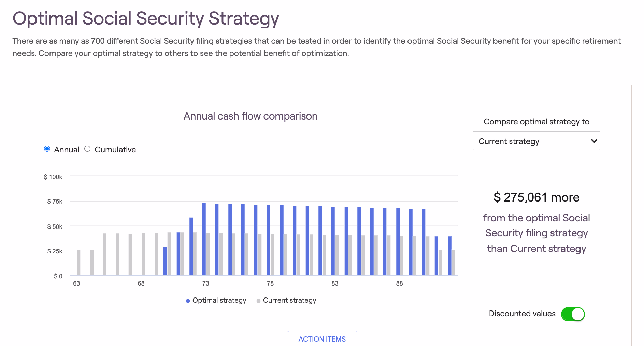Click the blue bar at age 83
The height and width of the screenshot is (346, 644).
pos(333,241)
